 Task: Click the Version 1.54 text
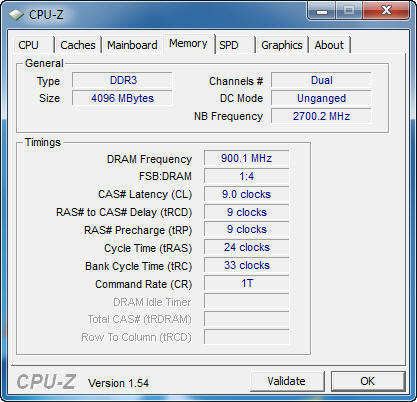(x=118, y=383)
